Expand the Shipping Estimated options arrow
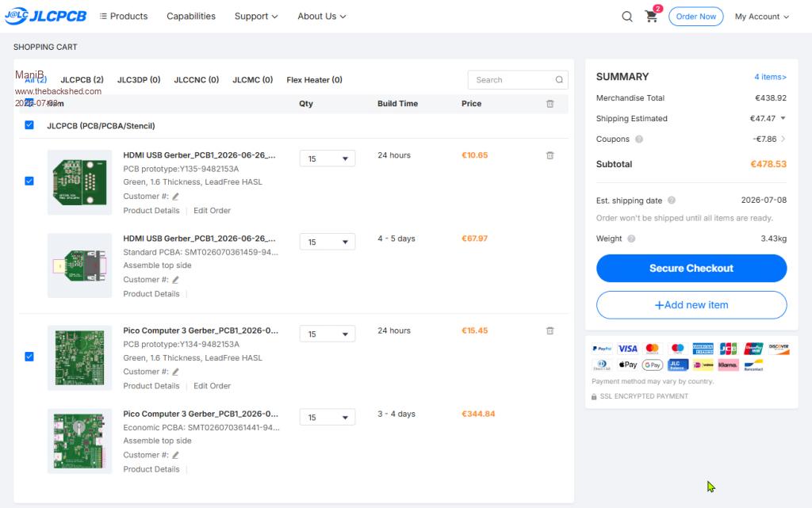812x508 pixels. click(x=783, y=118)
